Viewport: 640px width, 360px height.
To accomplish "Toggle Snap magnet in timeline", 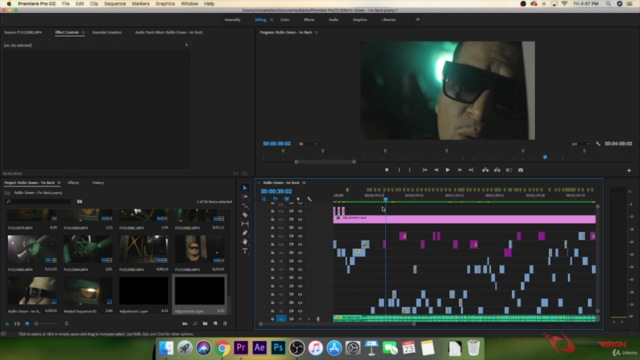I will click(x=275, y=199).
